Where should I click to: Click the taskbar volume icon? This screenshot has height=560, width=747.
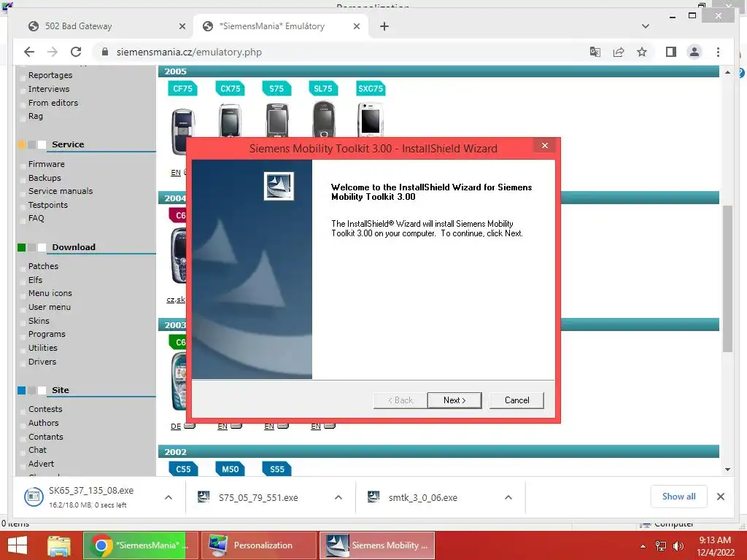point(678,545)
